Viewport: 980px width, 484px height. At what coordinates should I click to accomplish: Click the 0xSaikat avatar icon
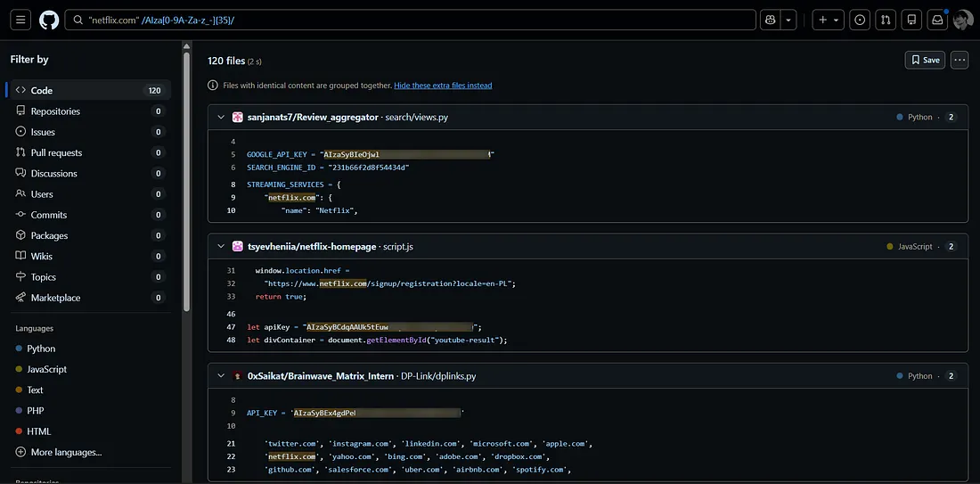coord(238,376)
